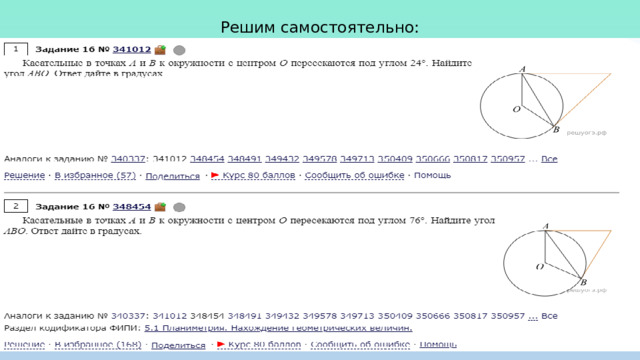This screenshot has height=360, width=640.
Task: Click 'В избранное (168)' link
Action: pos(98,344)
